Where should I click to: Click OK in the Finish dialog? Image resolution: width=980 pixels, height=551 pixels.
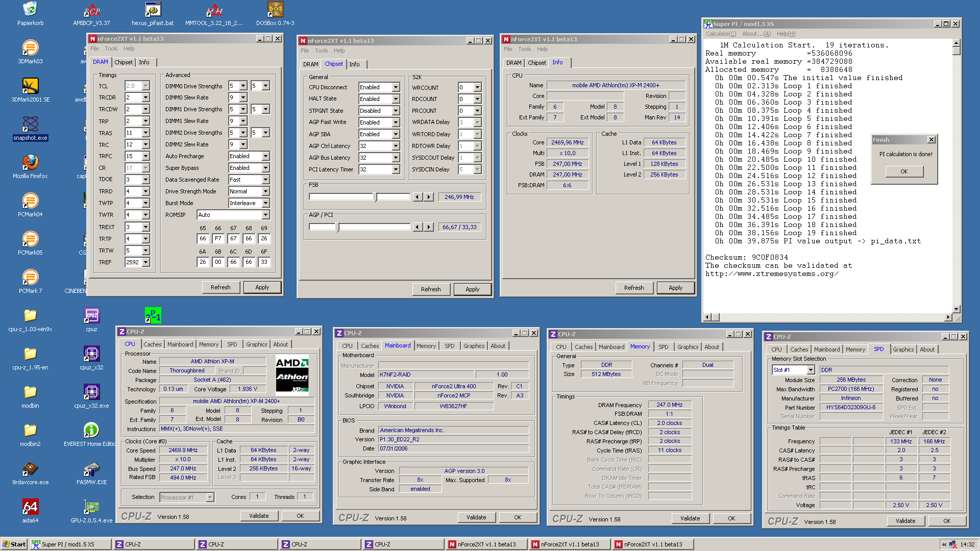pyautogui.click(x=904, y=171)
